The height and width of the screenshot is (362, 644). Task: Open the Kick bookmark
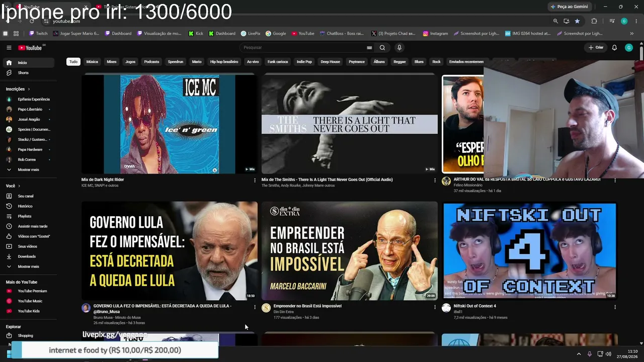[196, 34]
